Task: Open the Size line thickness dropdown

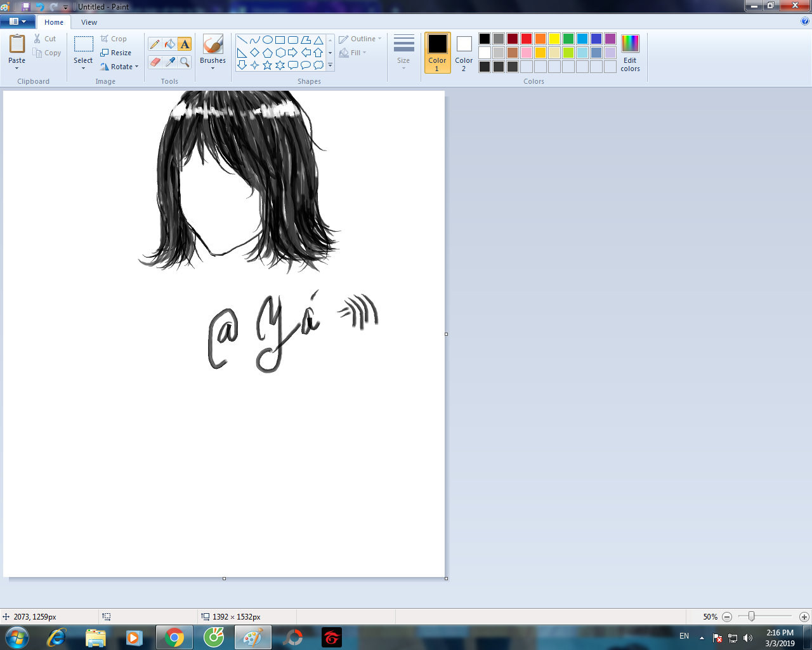Action: (403, 52)
